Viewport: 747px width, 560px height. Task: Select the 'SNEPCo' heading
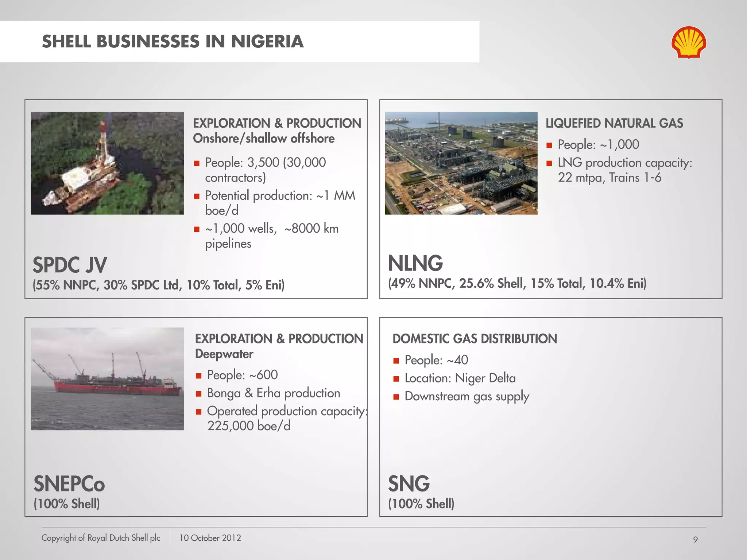tap(69, 484)
